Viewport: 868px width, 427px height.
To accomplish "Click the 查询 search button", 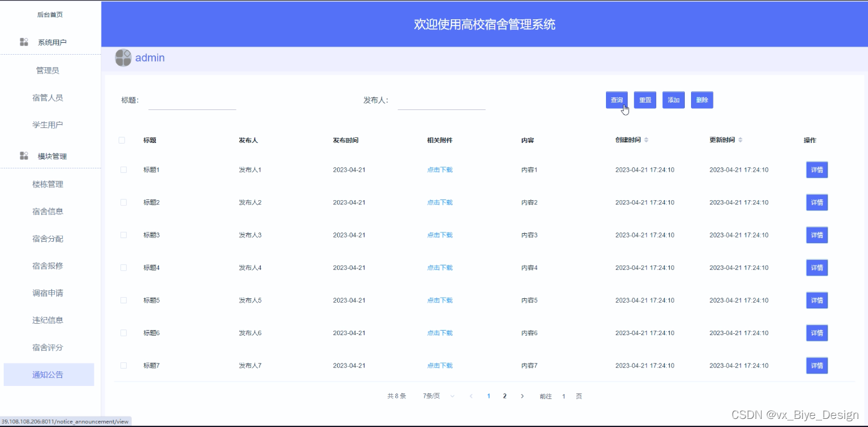I will (x=617, y=100).
